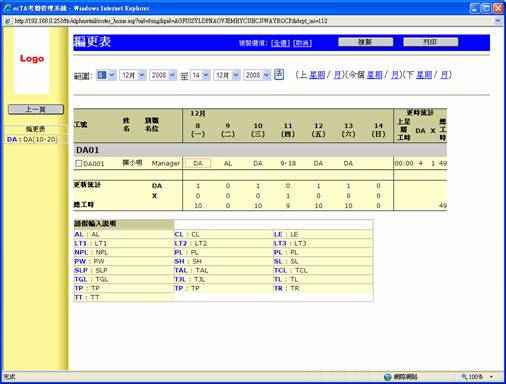This screenshot has height=384, width=506.
Task: Click the AL : AL leave code
Action: click(87, 234)
